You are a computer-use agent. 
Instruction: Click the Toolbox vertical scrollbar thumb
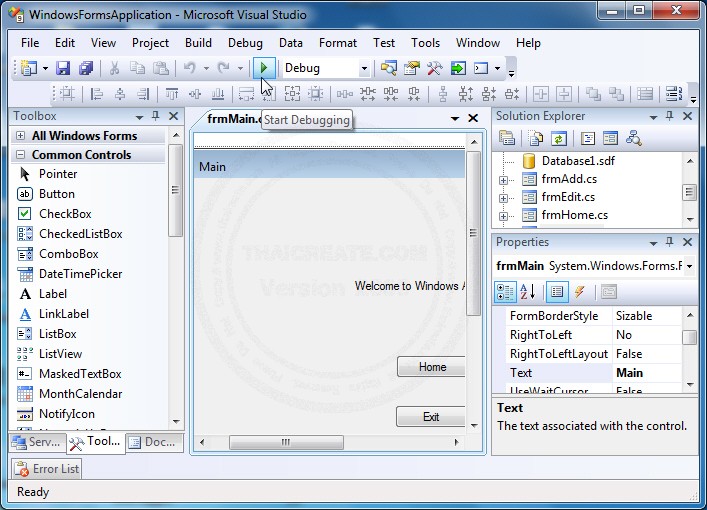[175, 190]
